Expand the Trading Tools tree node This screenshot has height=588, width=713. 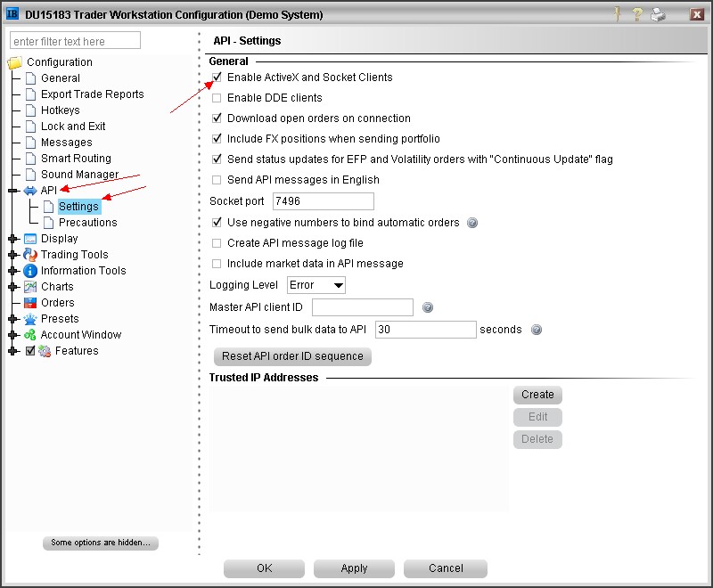[x=13, y=255]
